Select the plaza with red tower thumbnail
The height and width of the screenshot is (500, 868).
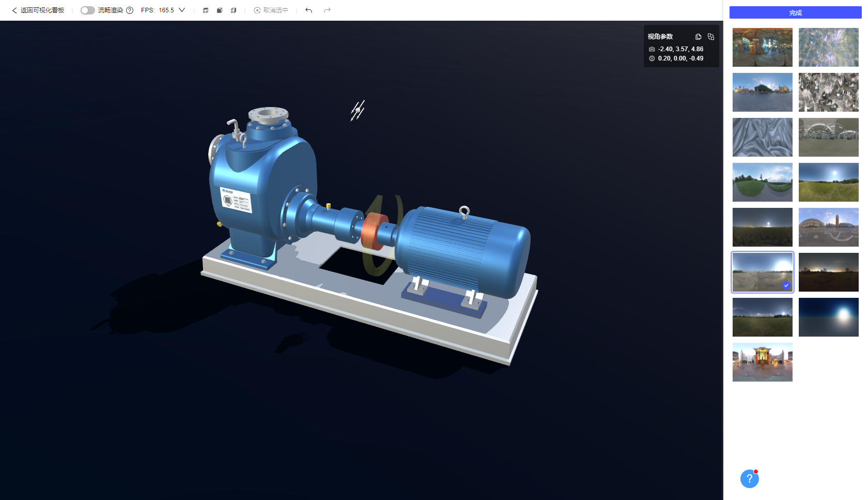click(x=829, y=227)
